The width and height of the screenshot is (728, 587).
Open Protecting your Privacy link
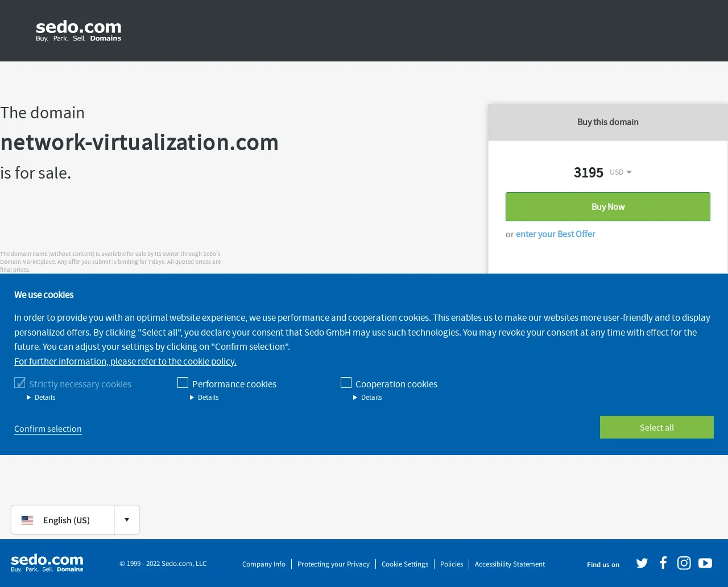pos(333,564)
